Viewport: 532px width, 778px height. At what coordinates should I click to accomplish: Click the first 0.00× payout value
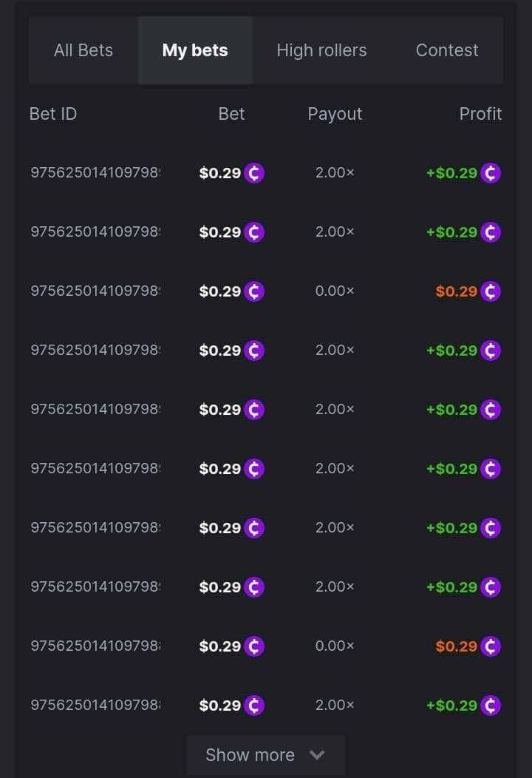(335, 291)
